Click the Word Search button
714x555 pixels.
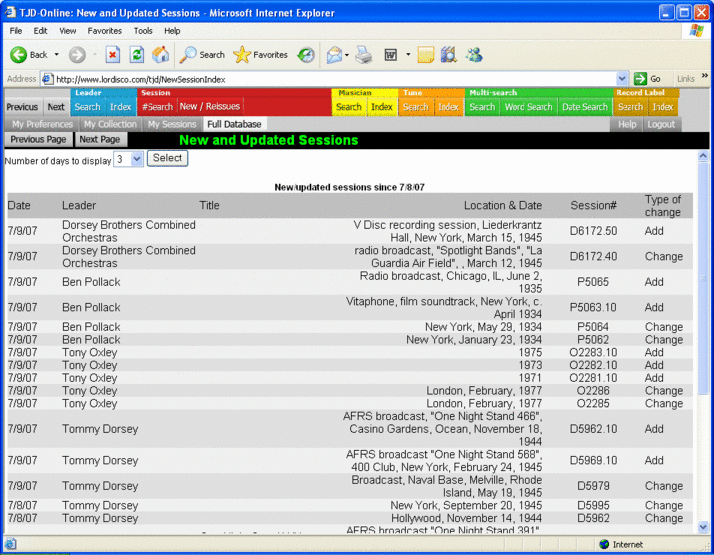[528, 107]
